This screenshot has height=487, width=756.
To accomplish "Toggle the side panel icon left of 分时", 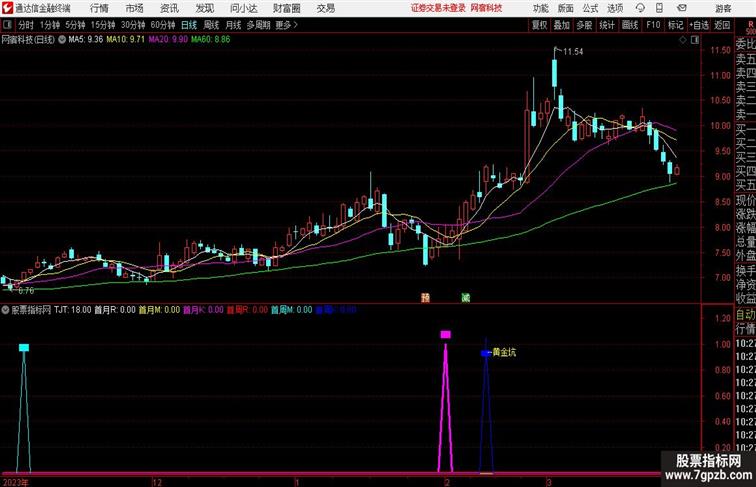I will [x=7, y=25].
